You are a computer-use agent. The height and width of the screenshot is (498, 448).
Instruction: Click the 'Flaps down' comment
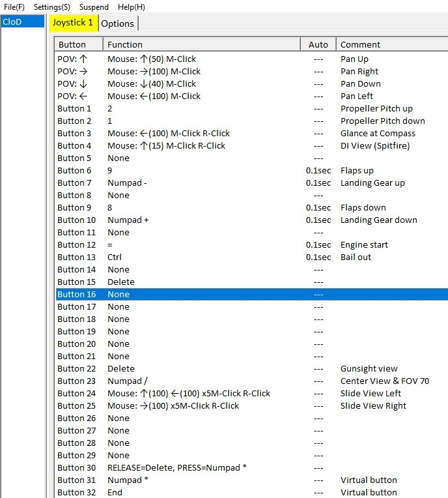(x=363, y=208)
